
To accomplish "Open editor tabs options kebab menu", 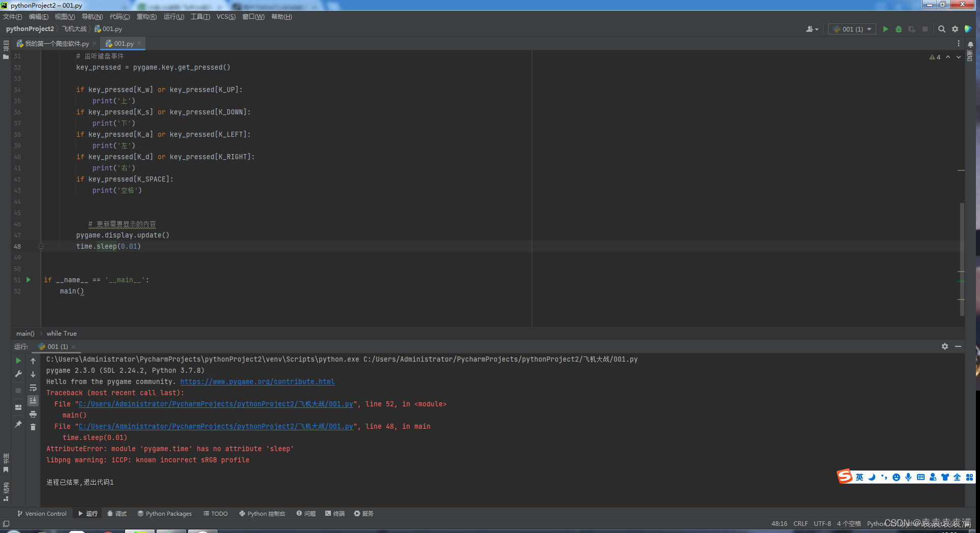I will click(959, 44).
